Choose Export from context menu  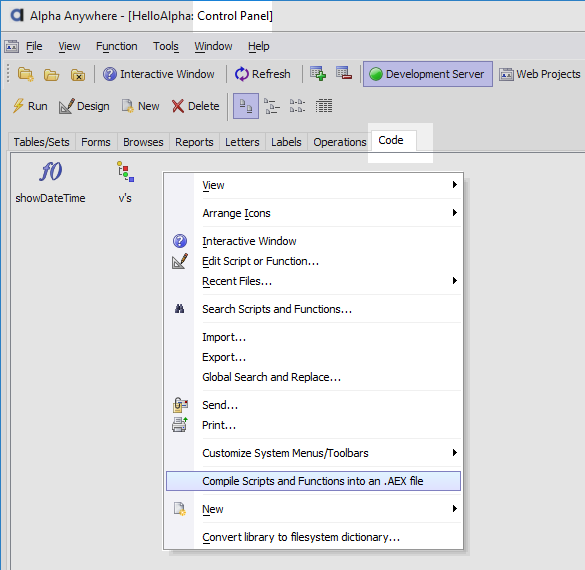[313, 357]
